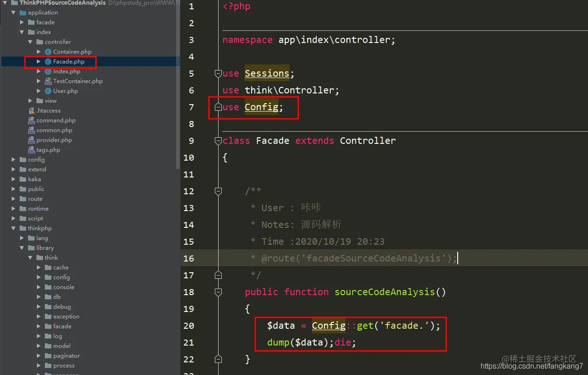Screen dimensions: 588x375
Task: Click the project tree vertical scrollbar
Action: pos(178,84)
